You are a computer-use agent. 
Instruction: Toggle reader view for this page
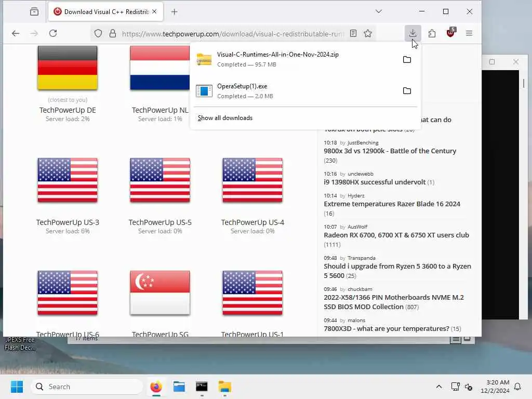[x=353, y=33]
